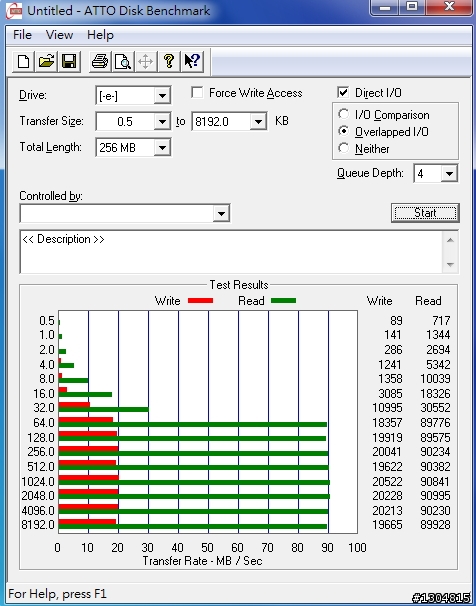This screenshot has width=476, height=606.
Task: Click the ATTO application icon in title bar
Action: [14, 10]
